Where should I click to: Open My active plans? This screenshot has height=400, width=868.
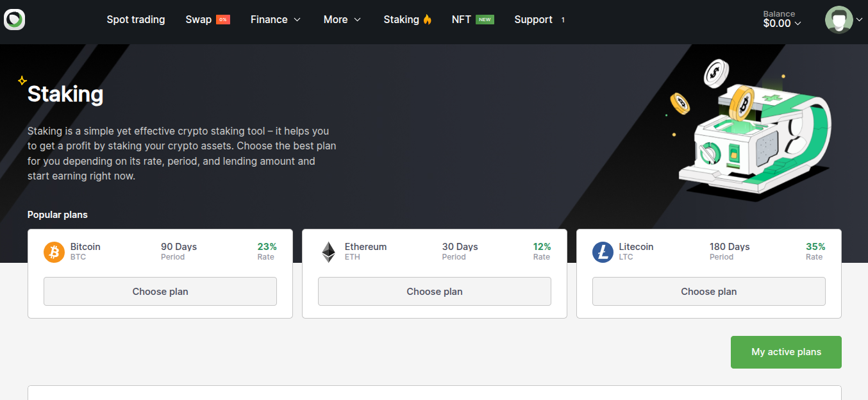786,352
